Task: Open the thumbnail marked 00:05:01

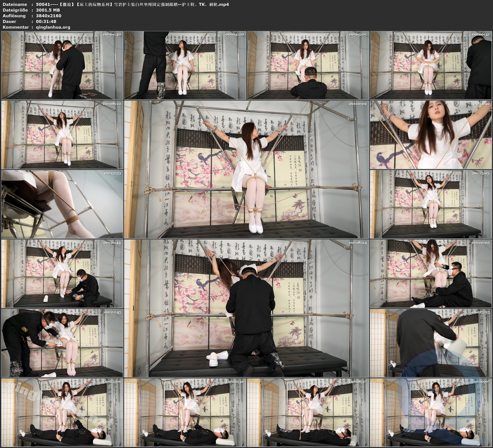Action: [308, 65]
